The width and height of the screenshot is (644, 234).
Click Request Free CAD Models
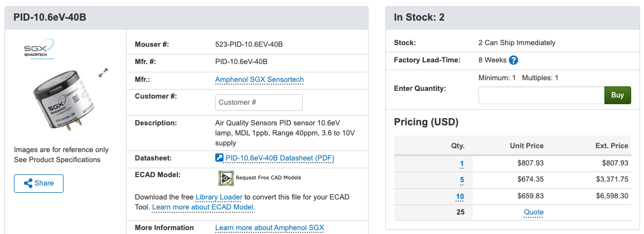pyautogui.click(x=268, y=178)
